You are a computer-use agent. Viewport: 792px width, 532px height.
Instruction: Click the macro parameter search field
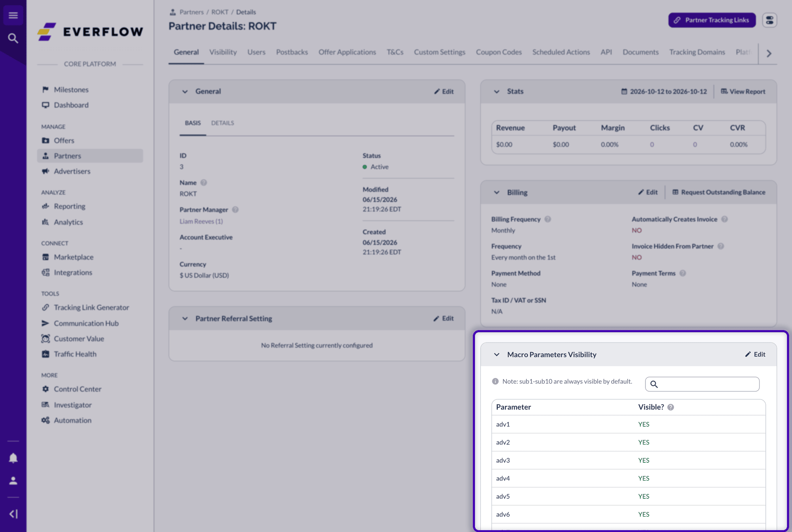pyautogui.click(x=702, y=384)
